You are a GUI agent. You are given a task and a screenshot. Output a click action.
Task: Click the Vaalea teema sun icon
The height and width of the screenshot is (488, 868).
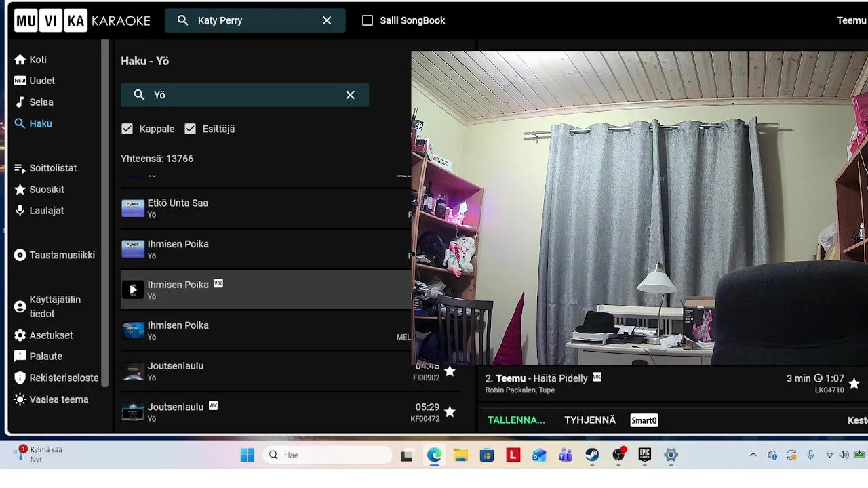20,399
